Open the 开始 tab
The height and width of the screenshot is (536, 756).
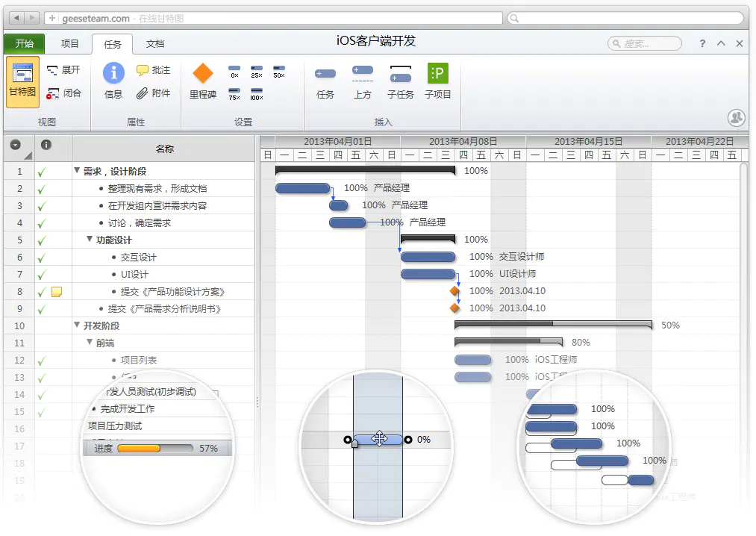[x=24, y=43]
